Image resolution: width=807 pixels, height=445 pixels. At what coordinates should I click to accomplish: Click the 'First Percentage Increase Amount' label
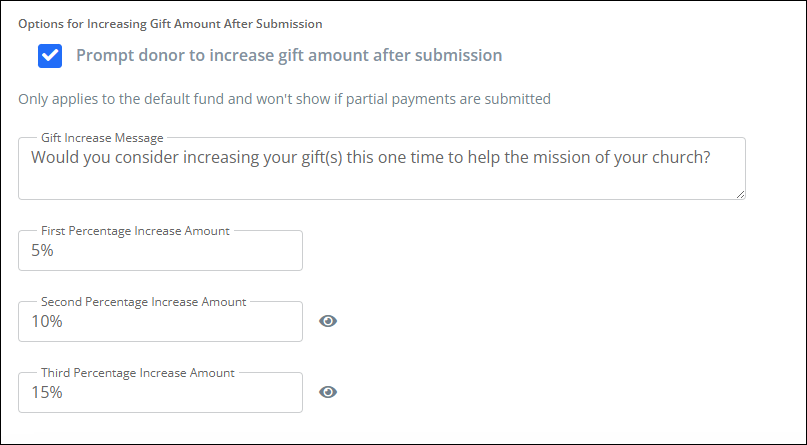point(135,230)
